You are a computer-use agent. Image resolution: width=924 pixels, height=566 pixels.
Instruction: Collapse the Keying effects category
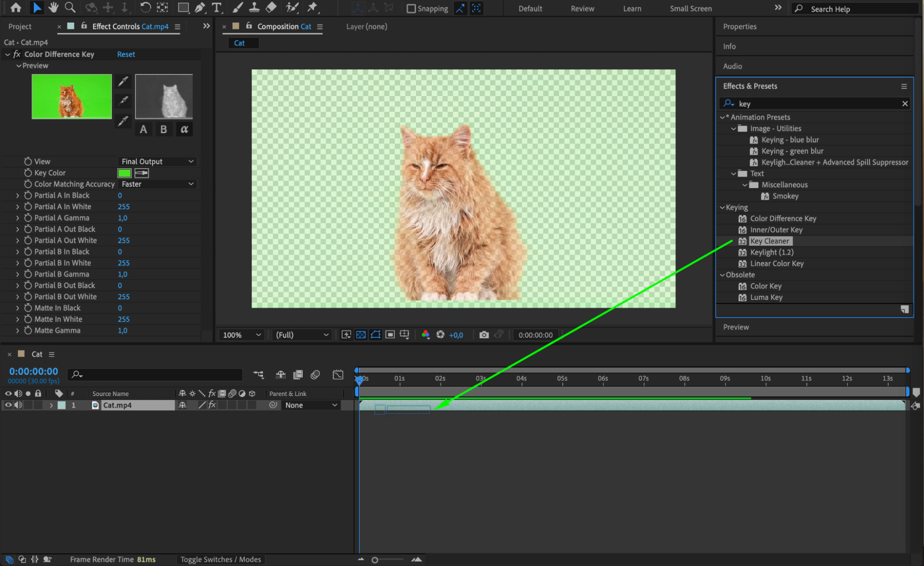[722, 207]
